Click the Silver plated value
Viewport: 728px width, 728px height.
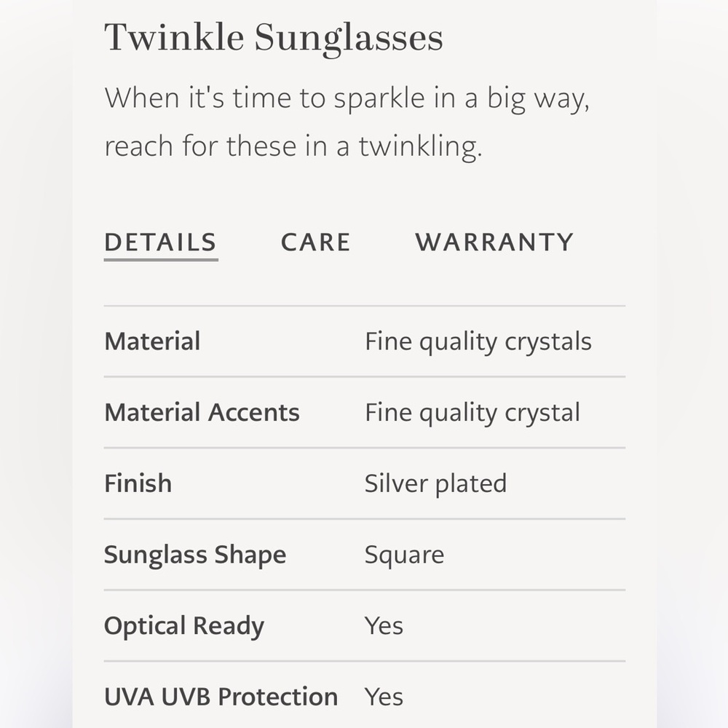click(x=436, y=483)
